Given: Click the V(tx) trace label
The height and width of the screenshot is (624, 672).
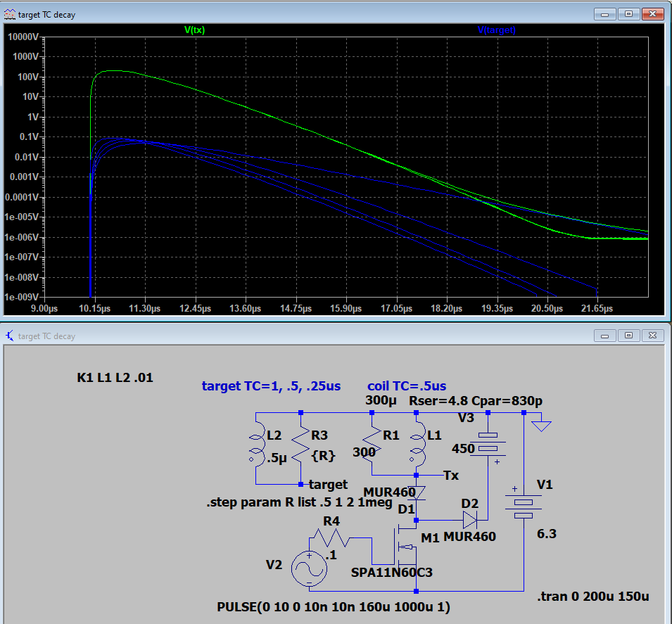Looking at the screenshot, I should [x=195, y=30].
